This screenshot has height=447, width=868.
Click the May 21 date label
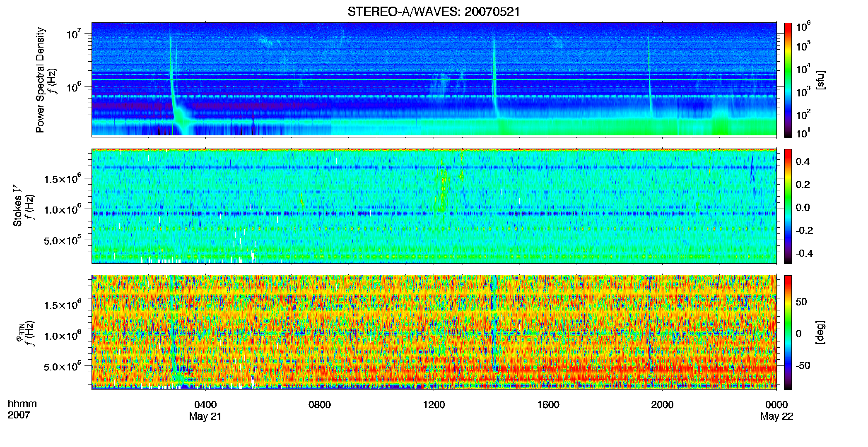coord(205,416)
